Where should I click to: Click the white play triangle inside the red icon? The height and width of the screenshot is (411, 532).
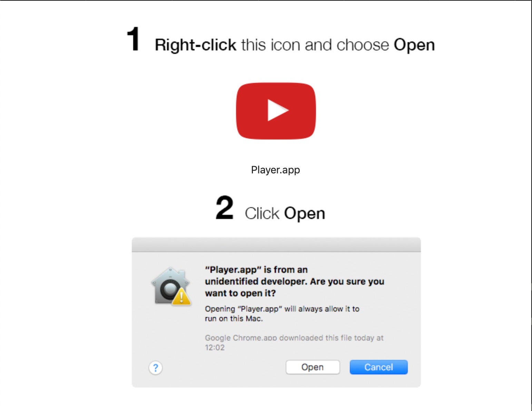pyautogui.click(x=277, y=111)
